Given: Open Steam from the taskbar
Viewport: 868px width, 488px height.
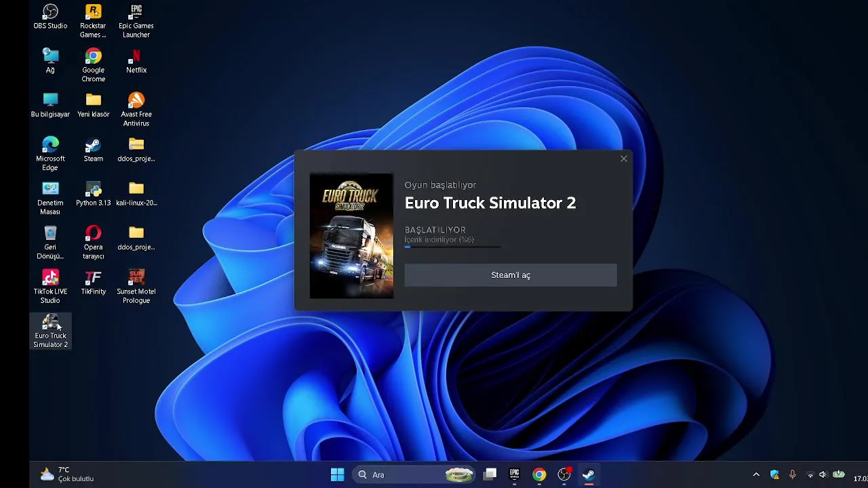Looking at the screenshot, I should (589, 474).
